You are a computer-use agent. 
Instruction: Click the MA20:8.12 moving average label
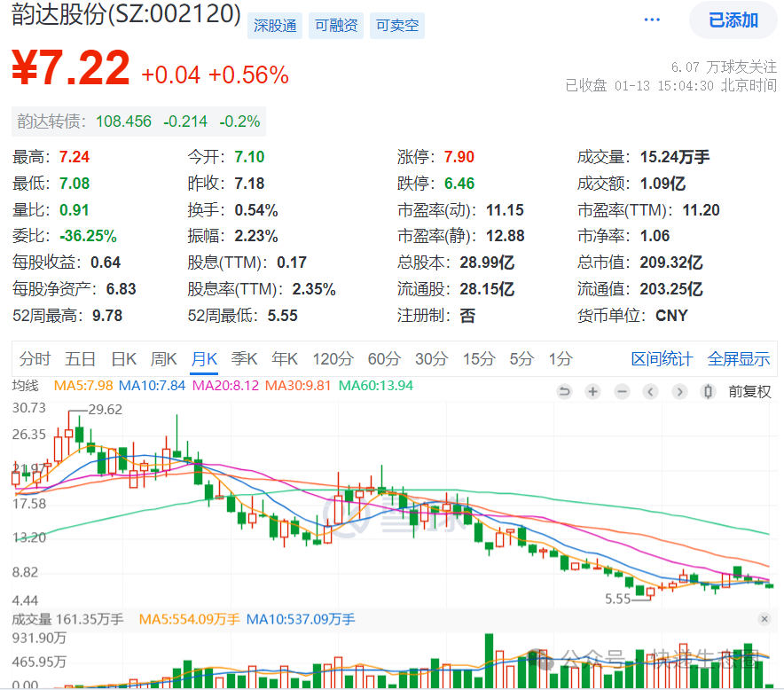click(x=225, y=386)
